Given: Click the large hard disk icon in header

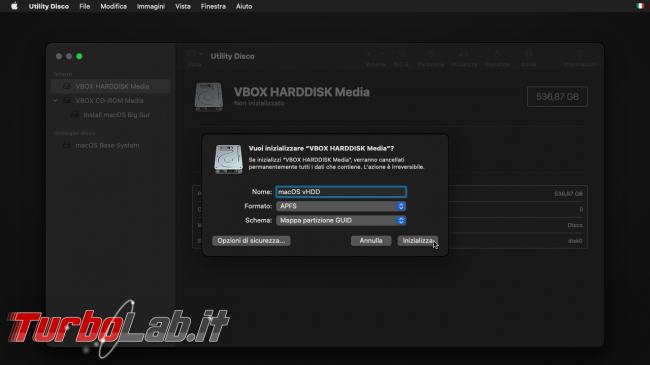Looking at the screenshot, I should (x=209, y=97).
